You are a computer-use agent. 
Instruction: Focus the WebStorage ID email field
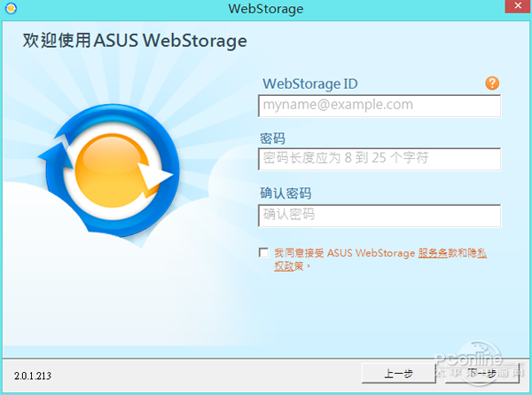[379, 106]
